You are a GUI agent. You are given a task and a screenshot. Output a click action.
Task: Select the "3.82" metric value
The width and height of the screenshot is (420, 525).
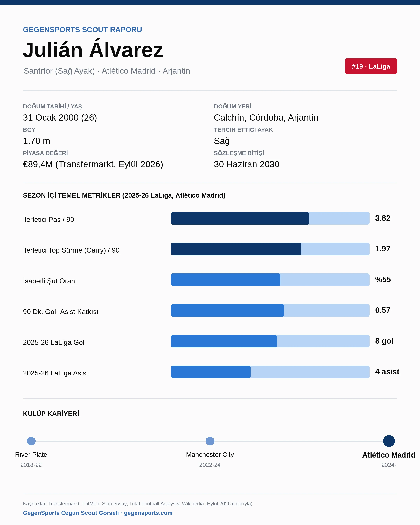pos(382,218)
